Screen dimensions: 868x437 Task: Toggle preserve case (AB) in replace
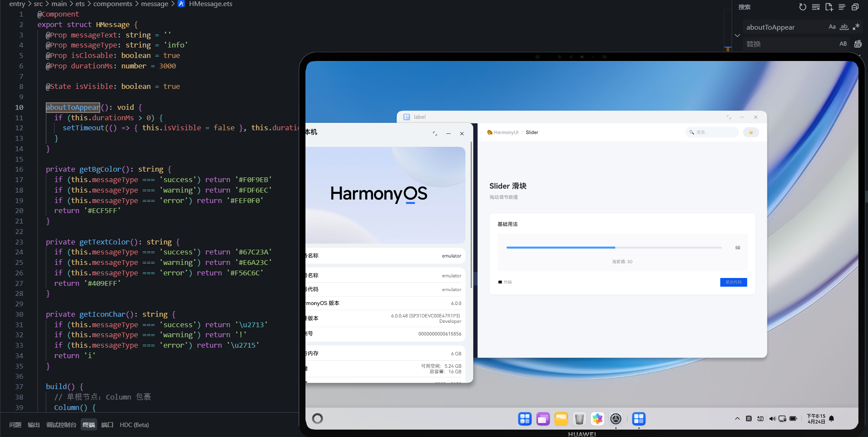pyautogui.click(x=843, y=44)
